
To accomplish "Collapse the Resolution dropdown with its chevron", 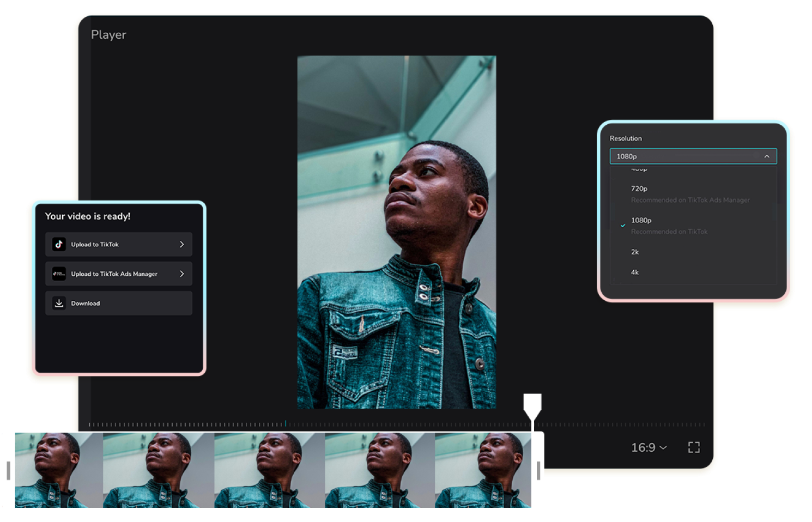I will click(767, 156).
